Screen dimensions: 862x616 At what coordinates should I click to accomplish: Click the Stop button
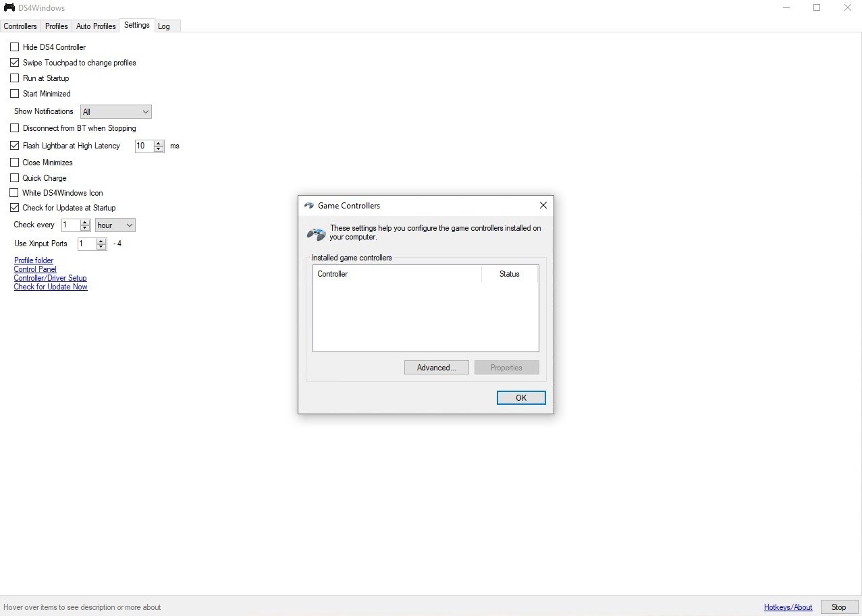coord(839,607)
